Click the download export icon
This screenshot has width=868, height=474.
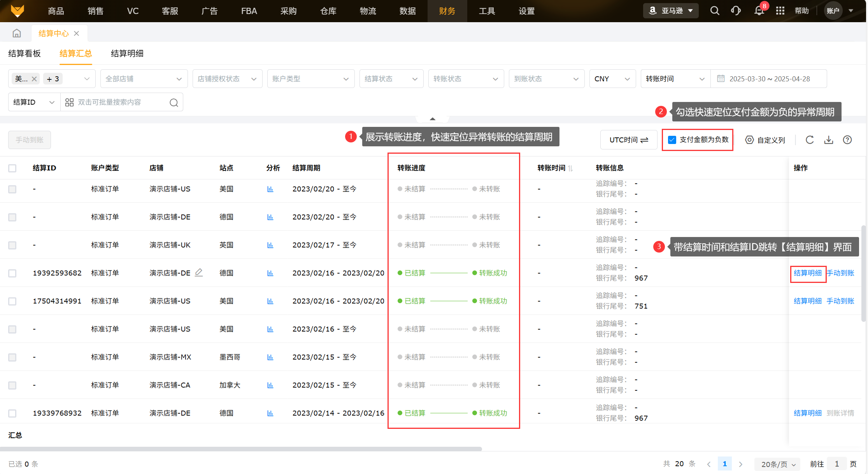(829, 140)
